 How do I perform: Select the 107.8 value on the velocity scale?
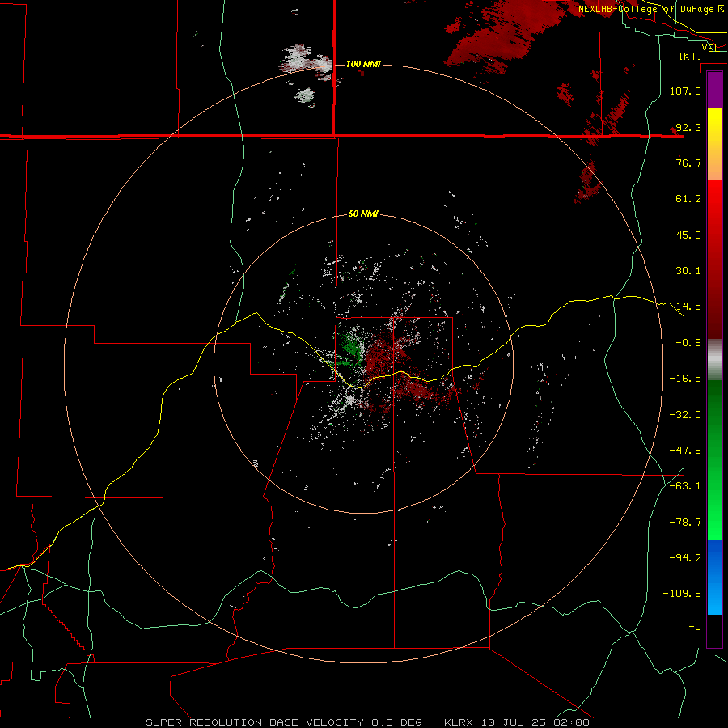click(x=685, y=91)
